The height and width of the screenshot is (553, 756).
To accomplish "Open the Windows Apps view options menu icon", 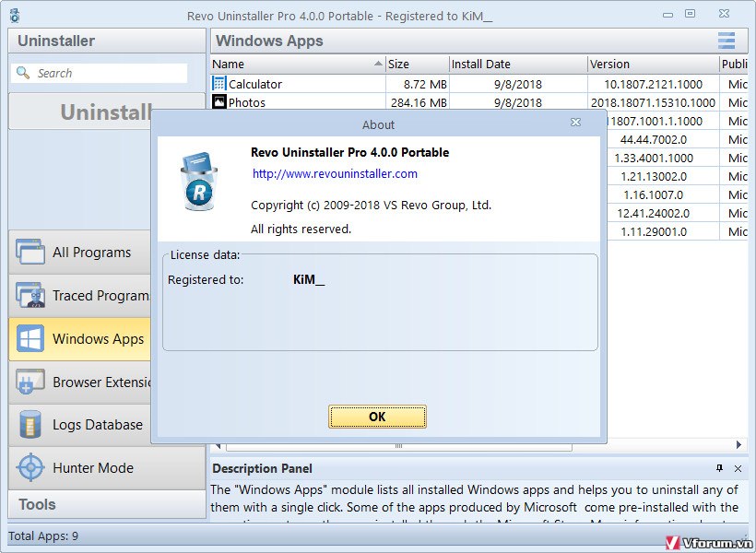I will [726, 41].
